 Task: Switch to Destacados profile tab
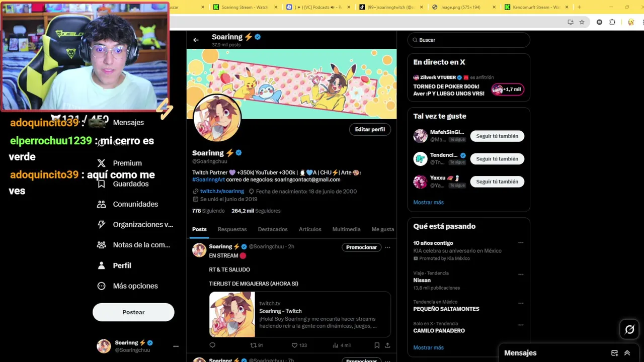click(x=273, y=229)
